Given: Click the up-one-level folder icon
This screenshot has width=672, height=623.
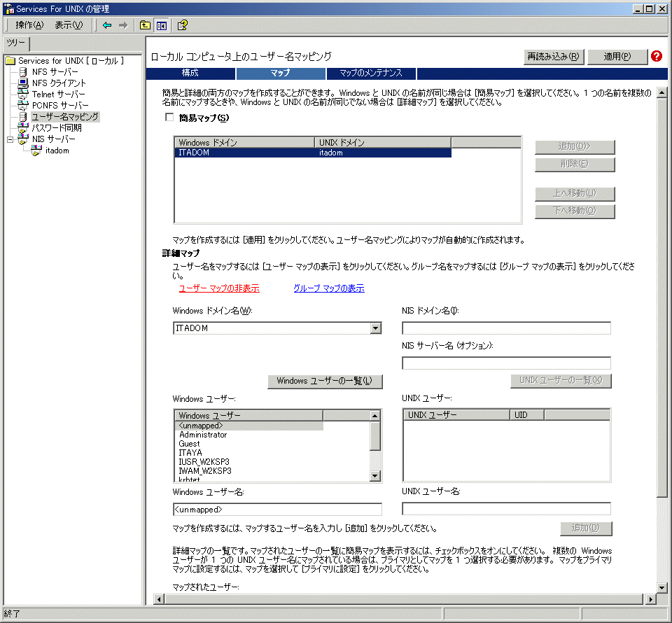Looking at the screenshot, I should [x=145, y=25].
